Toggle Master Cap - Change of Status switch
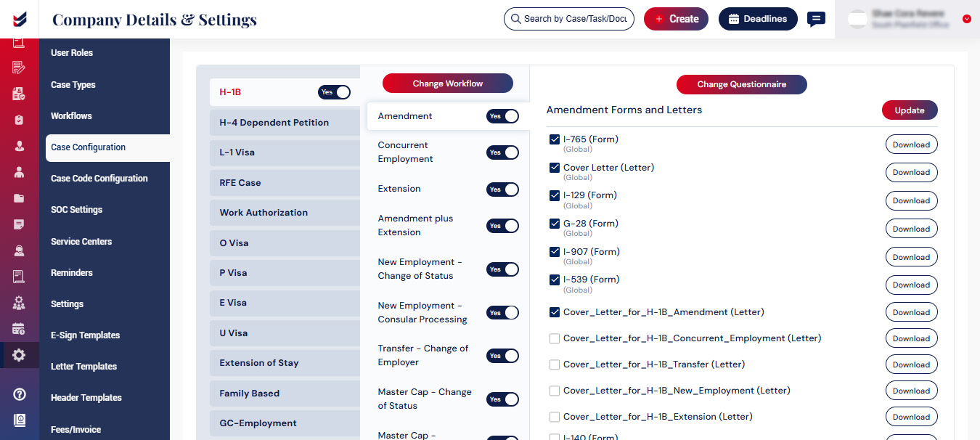Image resolution: width=980 pixels, height=440 pixels. (502, 399)
